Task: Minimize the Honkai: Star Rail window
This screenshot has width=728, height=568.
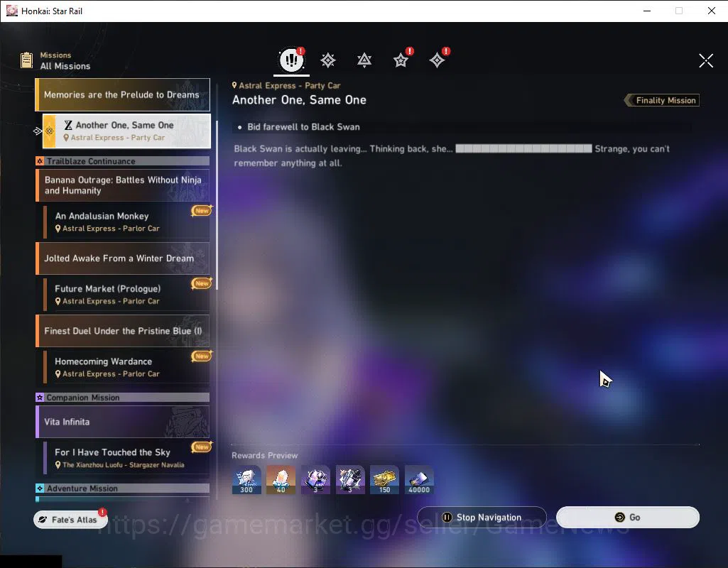Action: tap(647, 11)
